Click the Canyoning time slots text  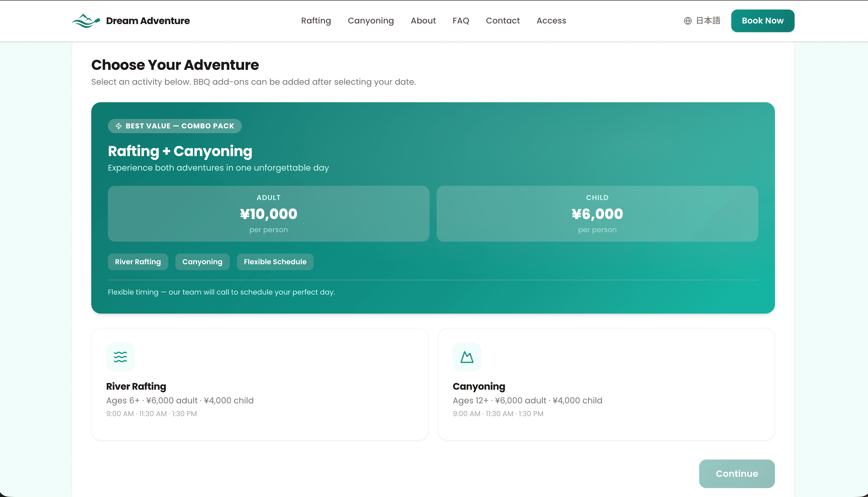pyautogui.click(x=498, y=414)
